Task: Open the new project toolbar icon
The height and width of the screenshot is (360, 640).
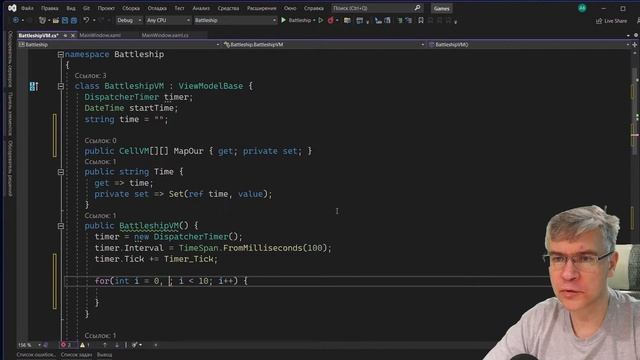Action: [x=42, y=20]
